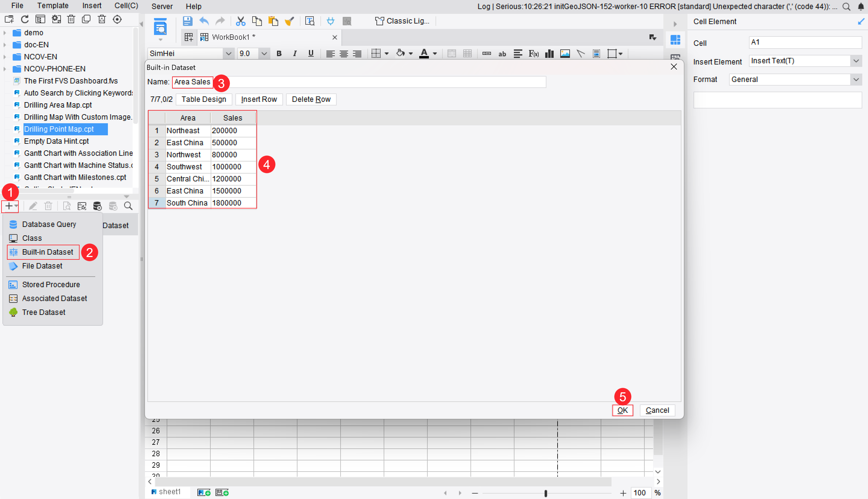868x499 pixels.
Task: Open the font size 9.0 dropdown
Action: 264,53
